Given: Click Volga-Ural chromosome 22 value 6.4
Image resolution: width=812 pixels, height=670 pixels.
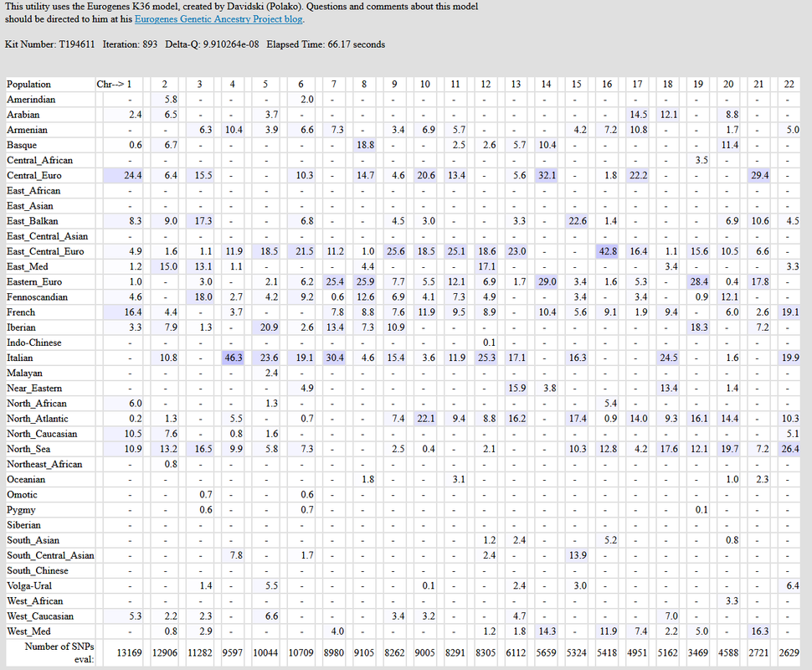Looking at the screenshot, I should tap(792, 586).
